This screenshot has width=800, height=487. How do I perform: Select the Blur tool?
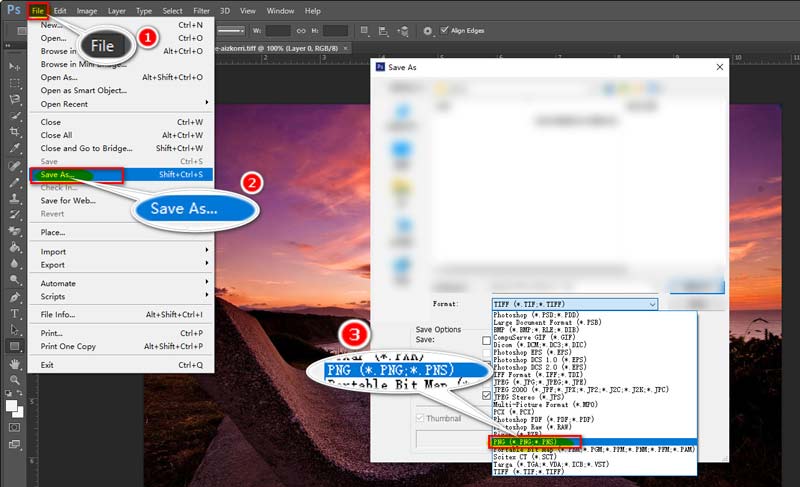pyautogui.click(x=14, y=264)
